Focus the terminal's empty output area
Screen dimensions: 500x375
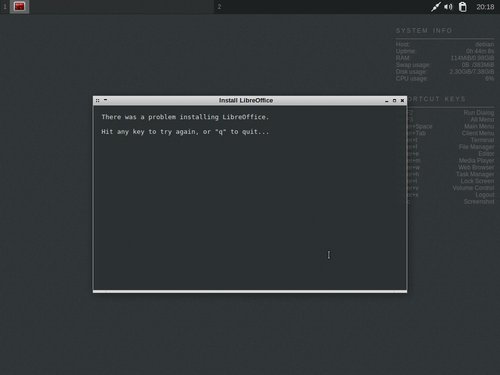click(250, 213)
